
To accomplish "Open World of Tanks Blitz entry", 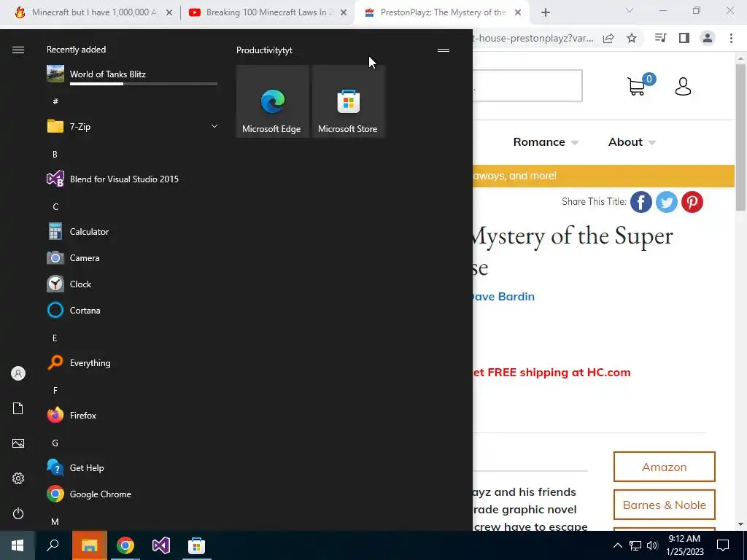I will [x=132, y=74].
